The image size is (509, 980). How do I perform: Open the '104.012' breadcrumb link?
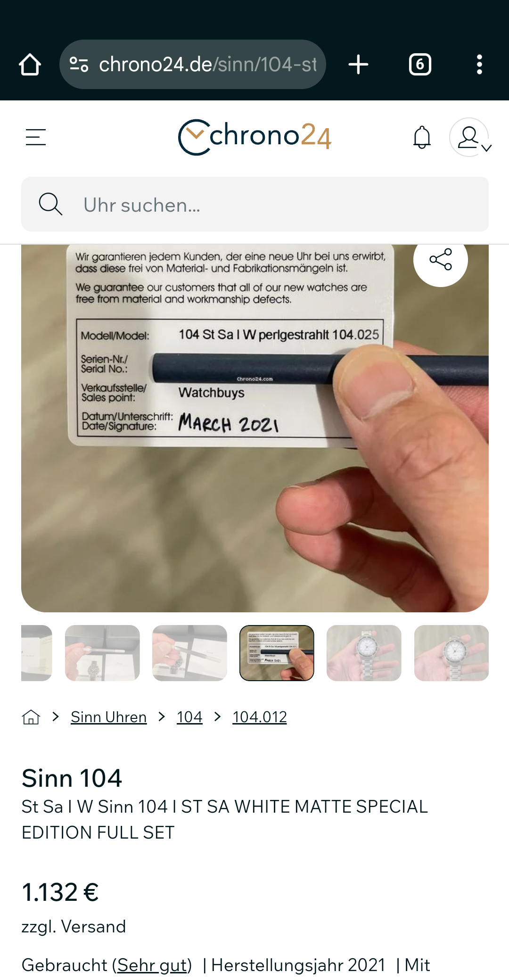pos(260,717)
